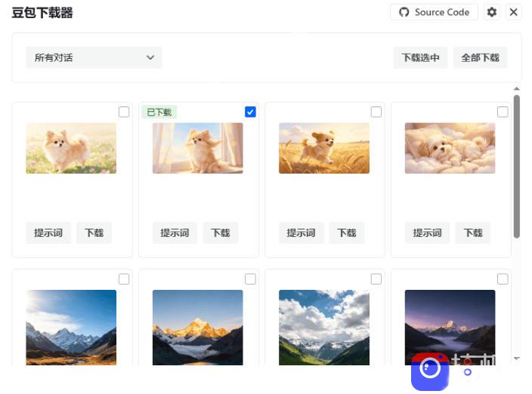Select checkbox of the golden sunlit peak card
Screen dimensions: 532x394
(250, 279)
